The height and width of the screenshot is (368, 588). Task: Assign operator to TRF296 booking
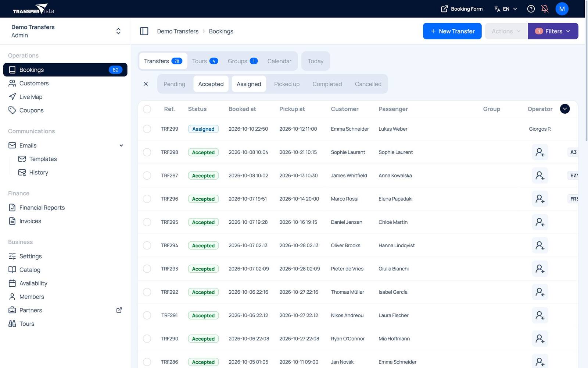pyautogui.click(x=540, y=199)
